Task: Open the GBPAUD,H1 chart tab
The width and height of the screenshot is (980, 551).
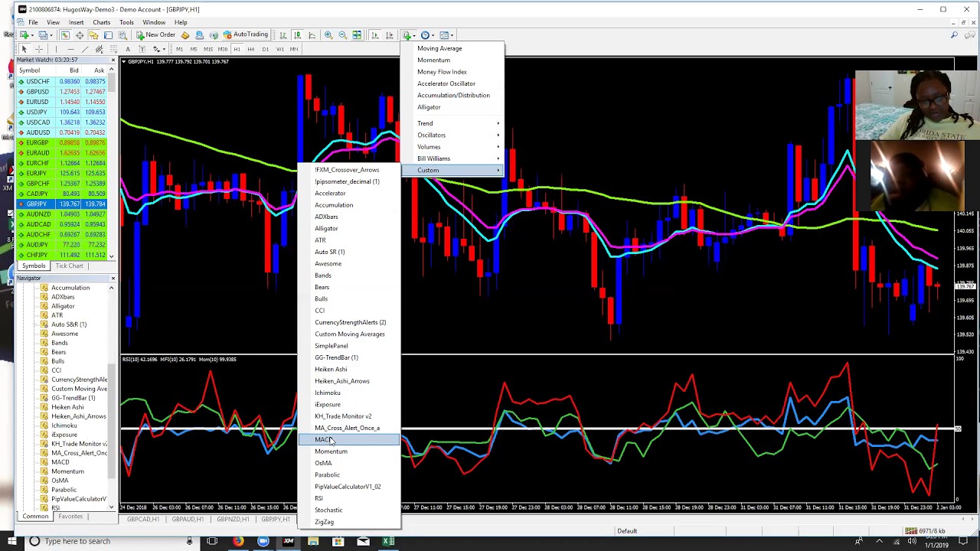Action: [188, 520]
